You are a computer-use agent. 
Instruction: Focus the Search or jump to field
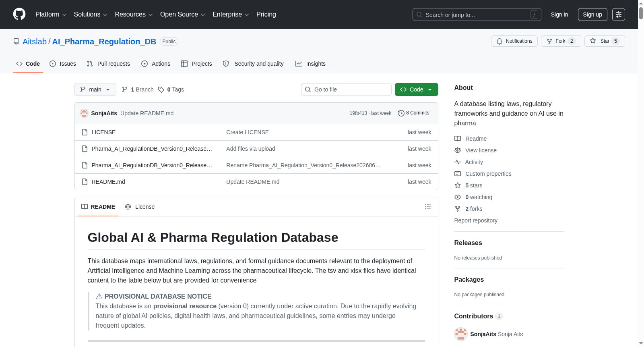pos(477,15)
